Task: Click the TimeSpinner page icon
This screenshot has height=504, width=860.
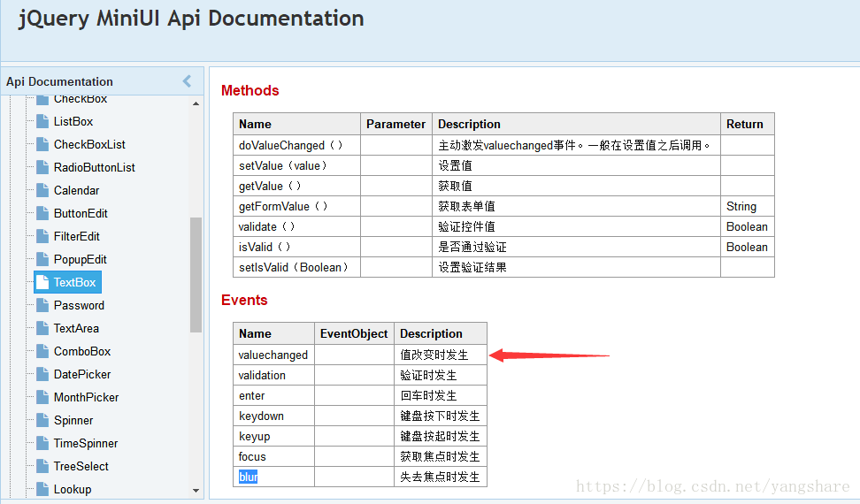Action: tap(42, 443)
